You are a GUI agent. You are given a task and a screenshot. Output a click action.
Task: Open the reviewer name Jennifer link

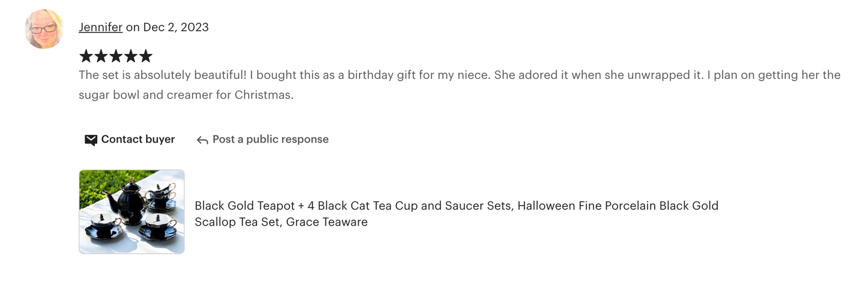(x=100, y=27)
